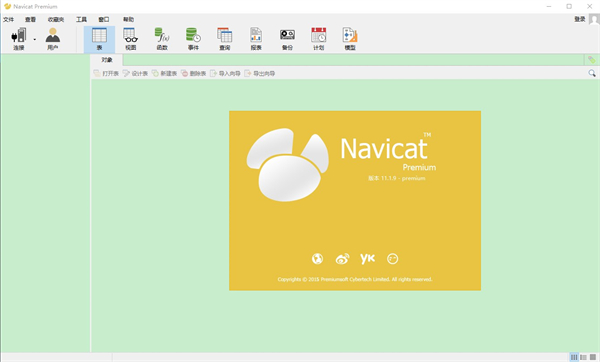600x362 pixels.
Task: Click the user avatar icon beside 登录
Action: (x=594, y=19)
